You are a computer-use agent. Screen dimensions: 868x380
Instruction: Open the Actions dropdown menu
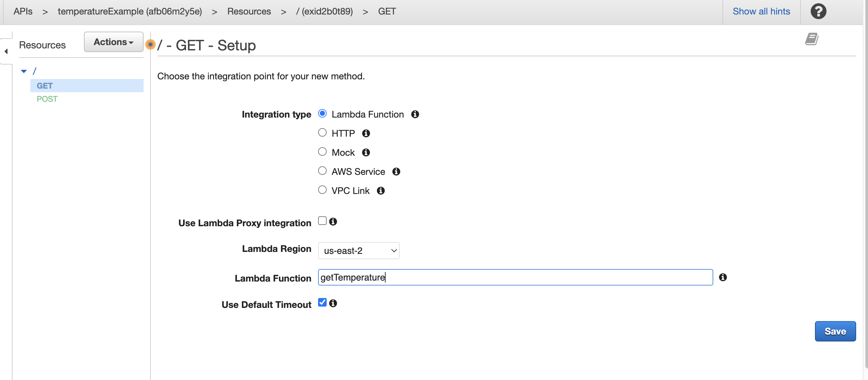click(x=113, y=42)
